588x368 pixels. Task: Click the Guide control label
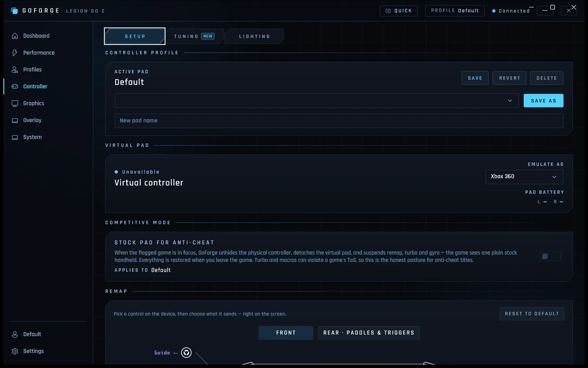(x=162, y=353)
